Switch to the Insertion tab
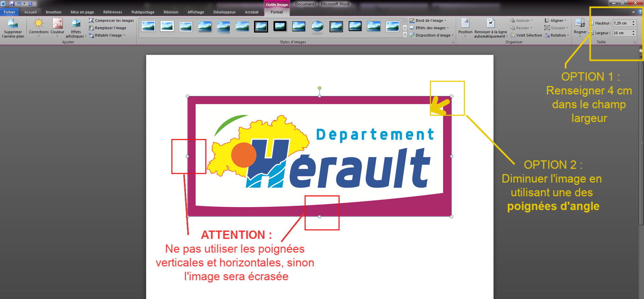Image resolution: width=644 pixels, height=299 pixels. point(54,12)
